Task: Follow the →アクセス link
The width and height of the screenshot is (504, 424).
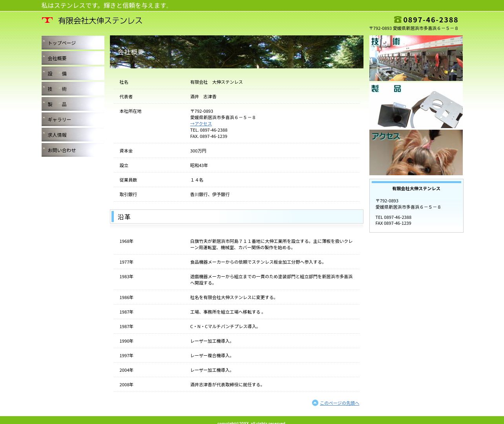Action: 201,124
